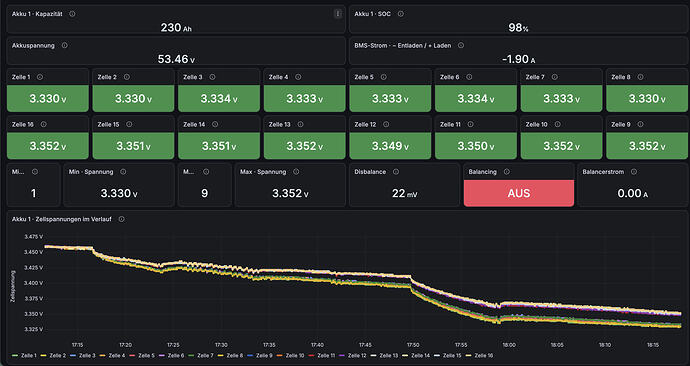The height and width of the screenshot is (366, 690).
Task: Click the Zelle 13 info icon
Action: [x=300, y=124]
